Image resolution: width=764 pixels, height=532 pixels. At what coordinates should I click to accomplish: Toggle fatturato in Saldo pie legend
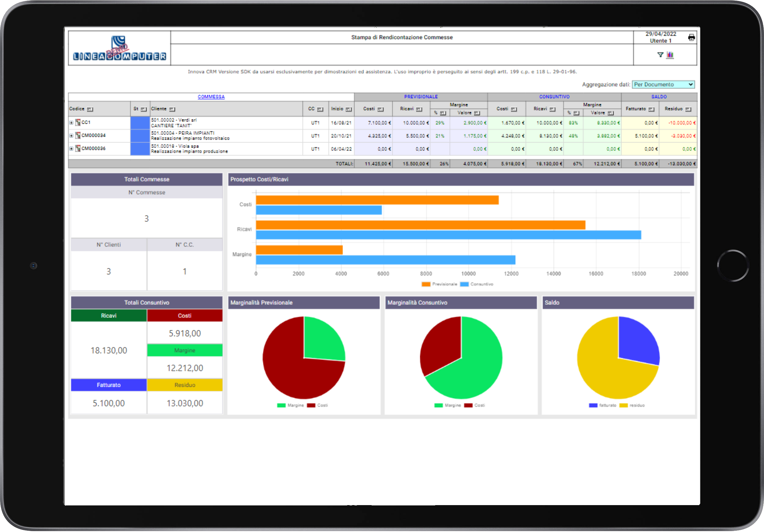(x=603, y=405)
